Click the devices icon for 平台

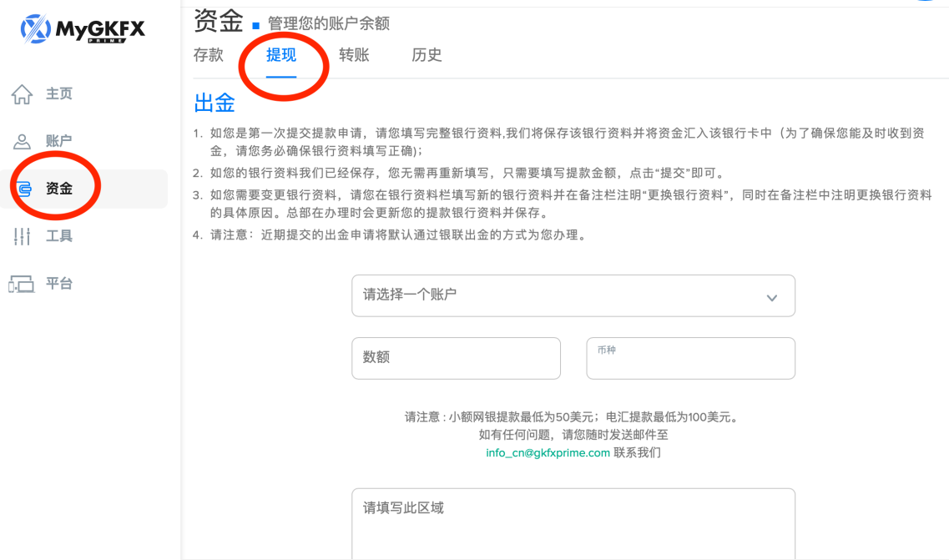[x=22, y=285]
